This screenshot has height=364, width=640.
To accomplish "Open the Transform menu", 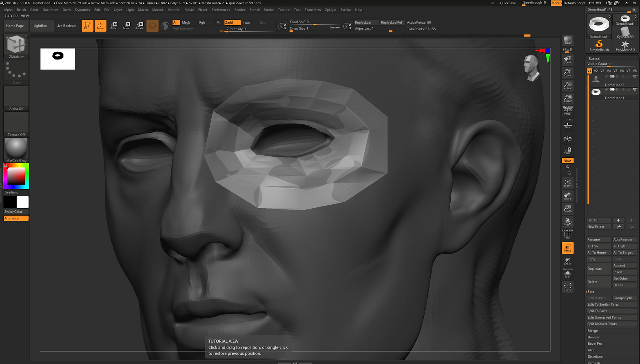I will (312, 10).
